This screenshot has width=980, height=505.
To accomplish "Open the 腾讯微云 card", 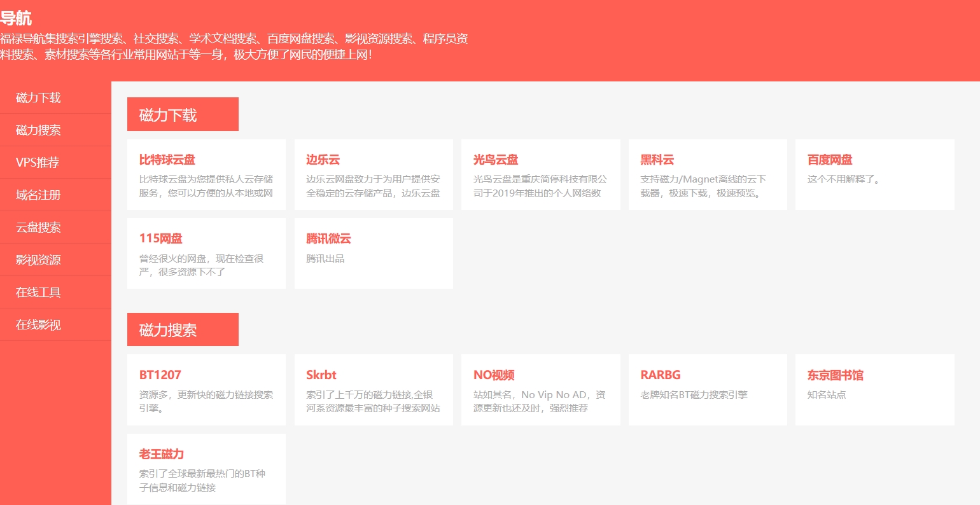I will (x=374, y=253).
